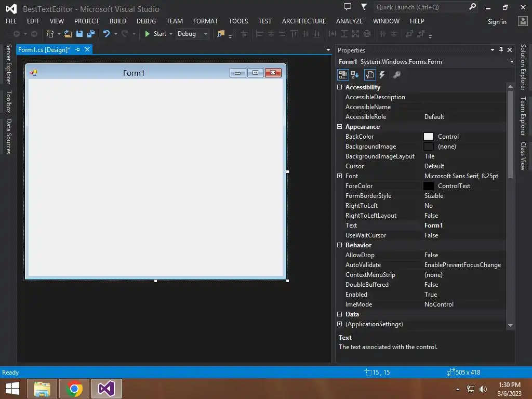Viewport: 532px width, 399px height.
Task: Show Events with the lightning bolt icon
Action: click(x=382, y=75)
